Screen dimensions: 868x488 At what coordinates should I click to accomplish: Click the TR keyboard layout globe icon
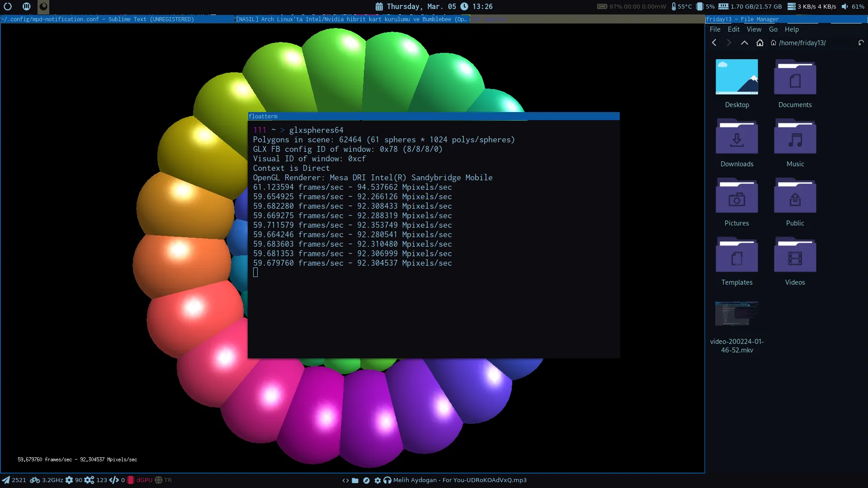click(158, 480)
